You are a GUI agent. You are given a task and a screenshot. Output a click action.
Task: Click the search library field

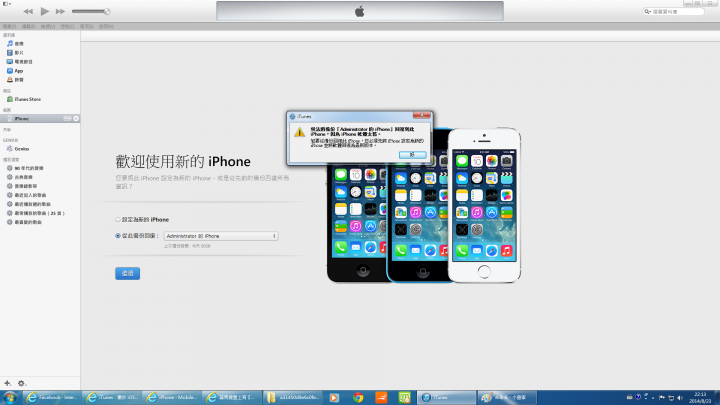(x=673, y=11)
